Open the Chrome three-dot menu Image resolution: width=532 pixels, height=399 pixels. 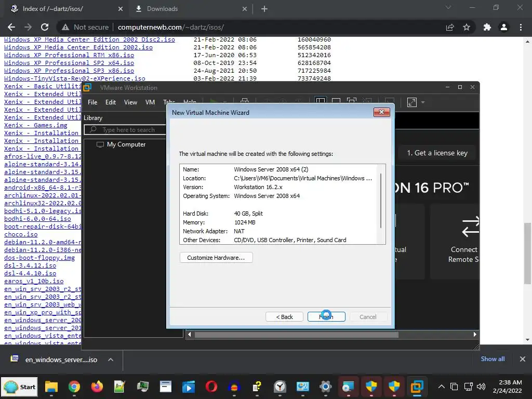point(521,27)
